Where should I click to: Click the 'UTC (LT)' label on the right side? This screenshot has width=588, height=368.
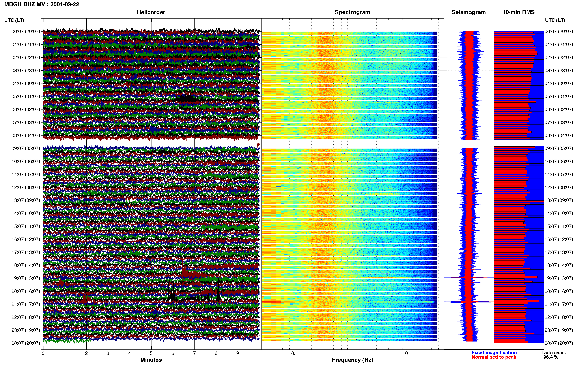(x=555, y=20)
